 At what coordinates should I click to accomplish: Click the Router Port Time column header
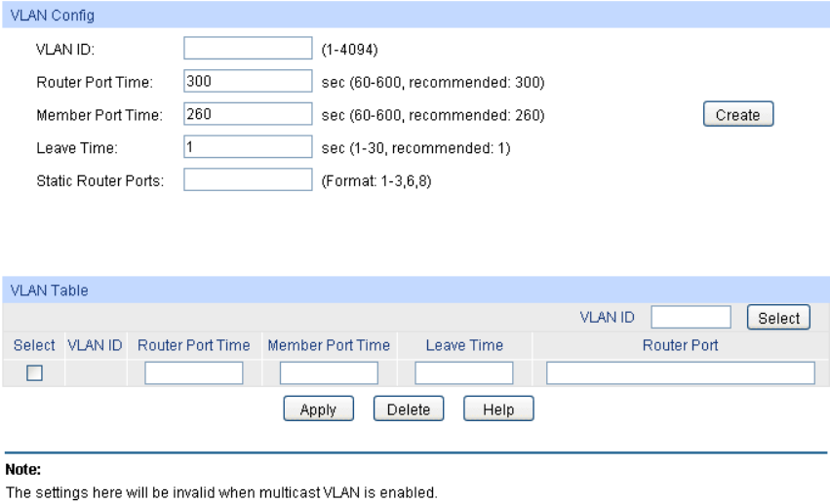point(194,345)
